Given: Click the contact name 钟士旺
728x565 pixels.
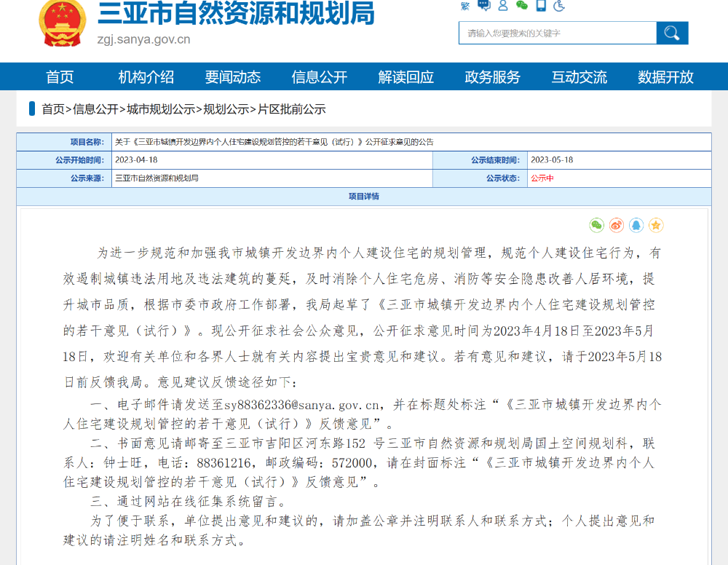Looking at the screenshot, I should pos(124,463).
